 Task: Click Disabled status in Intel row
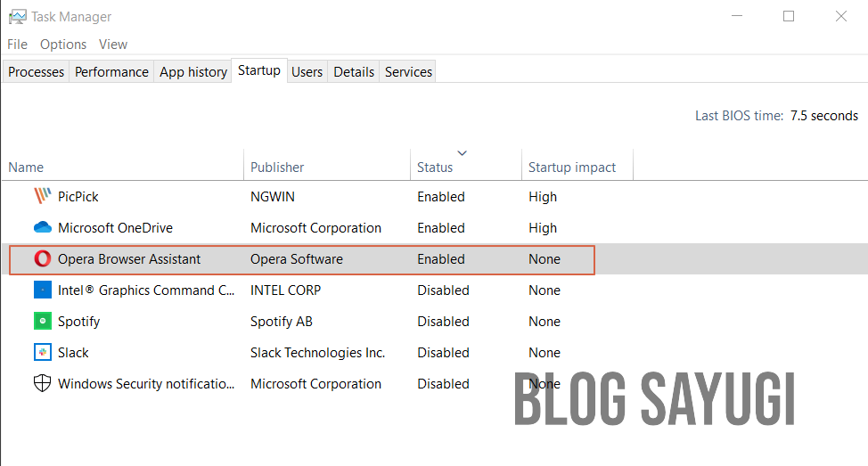pos(444,290)
